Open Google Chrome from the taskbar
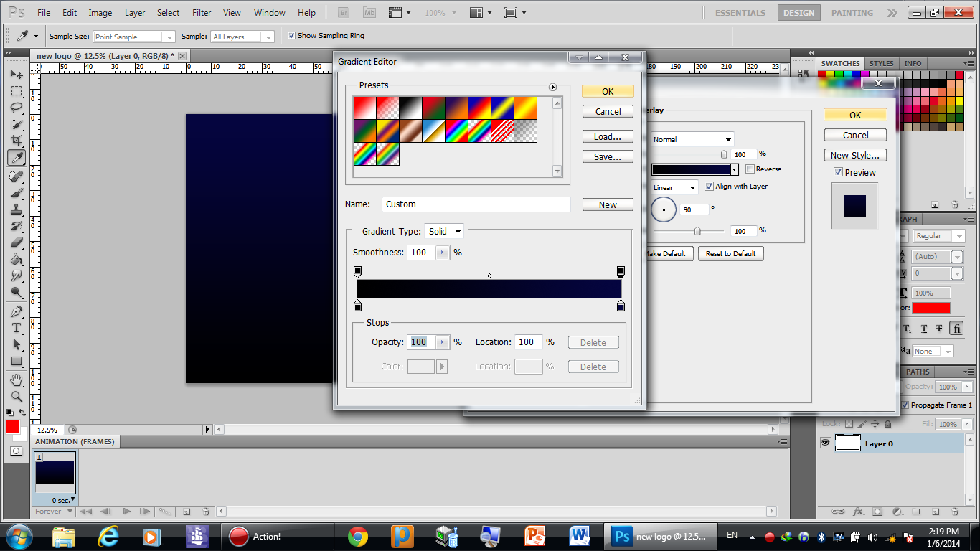The image size is (980, 551). click(358, 536)
